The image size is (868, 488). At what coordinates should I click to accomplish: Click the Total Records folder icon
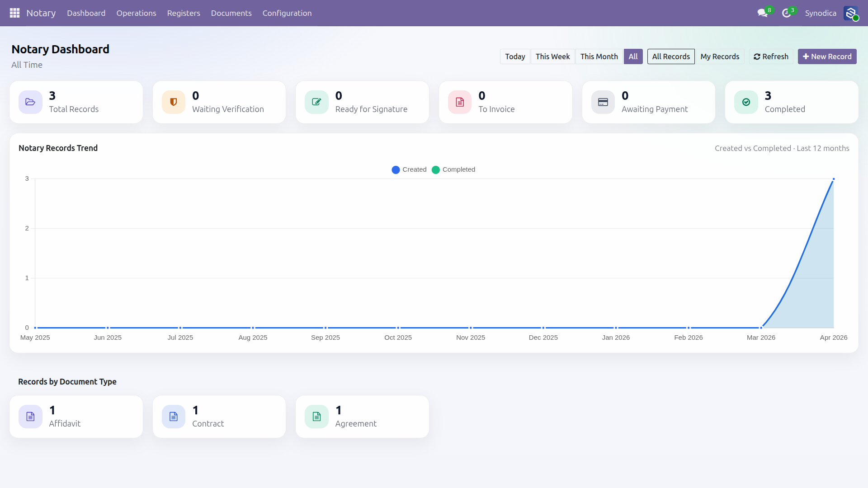pos(30,102)
